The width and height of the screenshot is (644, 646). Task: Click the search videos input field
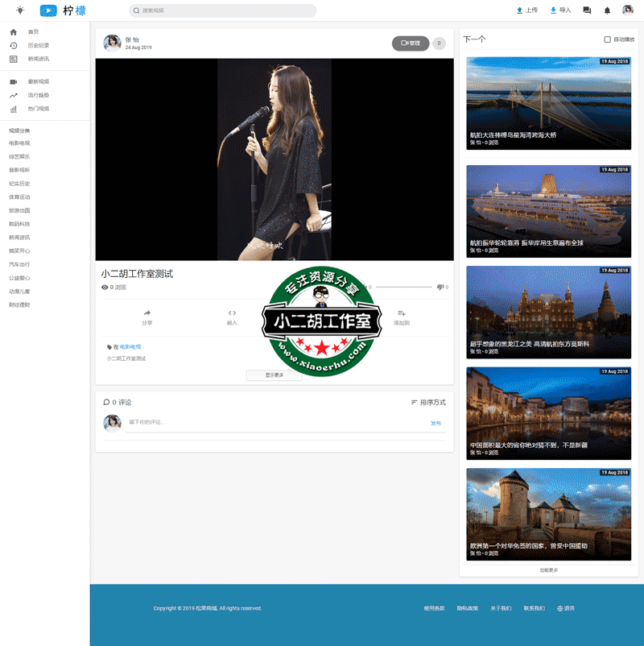(x=222, y=10)
